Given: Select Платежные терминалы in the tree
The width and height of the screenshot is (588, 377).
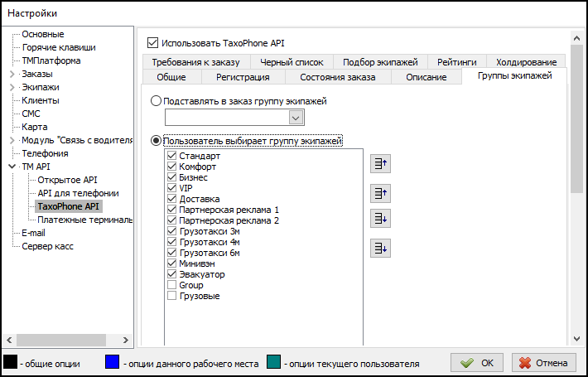Looking at the screenshot, I should pyautogui.click(x=84, y=220).
